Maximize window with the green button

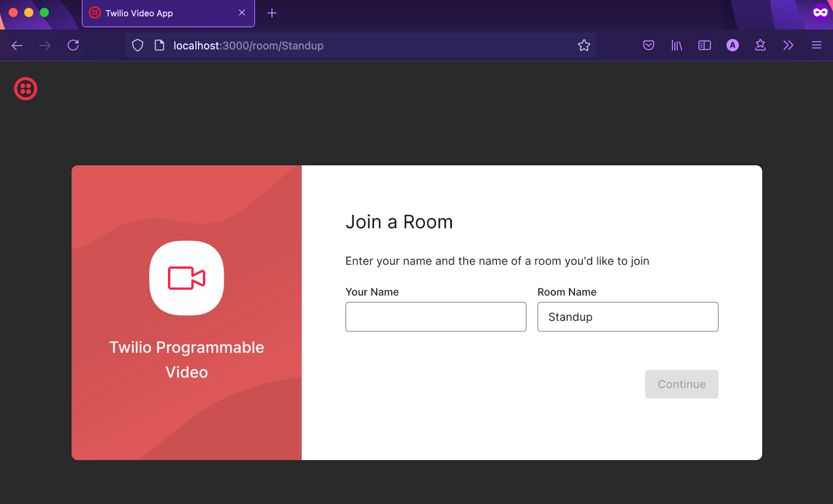pos(45,12)
